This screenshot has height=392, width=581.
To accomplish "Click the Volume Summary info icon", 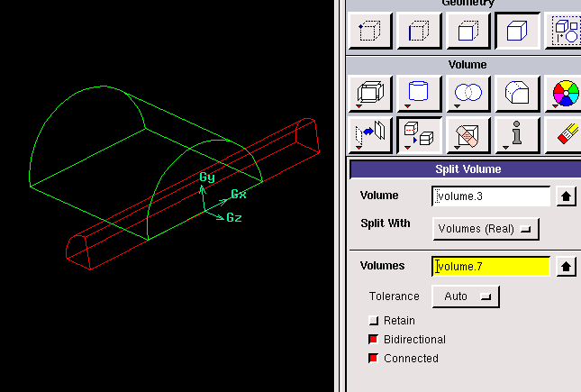I will [x=517, y=135].
